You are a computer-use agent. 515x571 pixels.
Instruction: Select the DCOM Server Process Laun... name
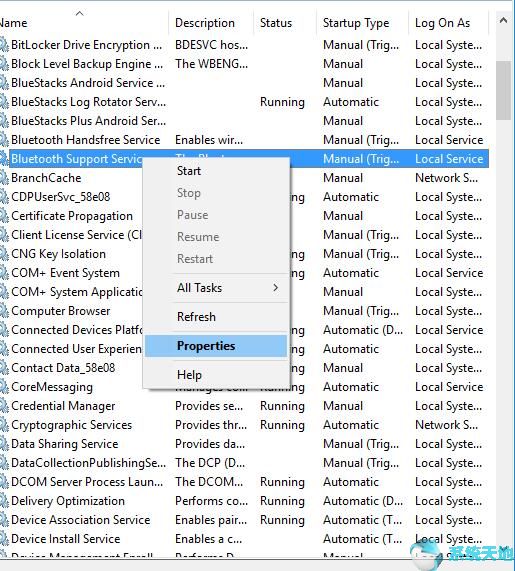(87, 482)
